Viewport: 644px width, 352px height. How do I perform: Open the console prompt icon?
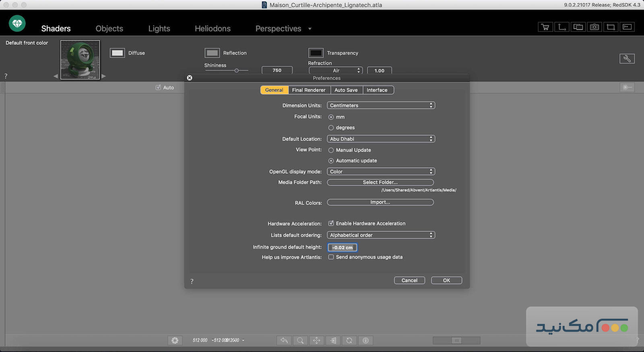627,27
